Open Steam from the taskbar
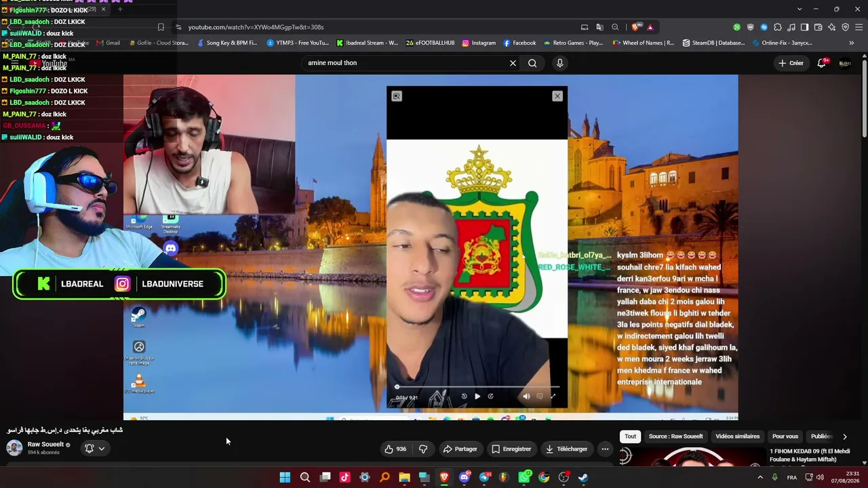 [x=583, y=477]
